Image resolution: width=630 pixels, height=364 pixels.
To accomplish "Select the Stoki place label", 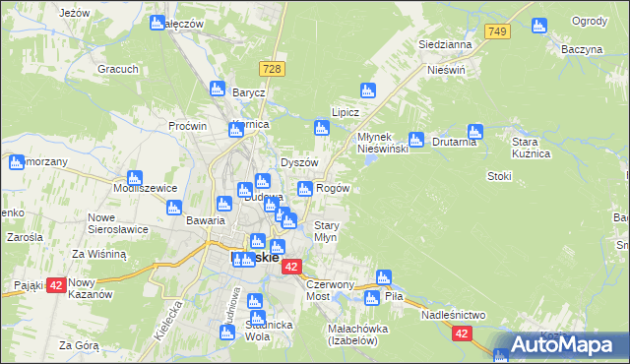I will pos(499,176).
